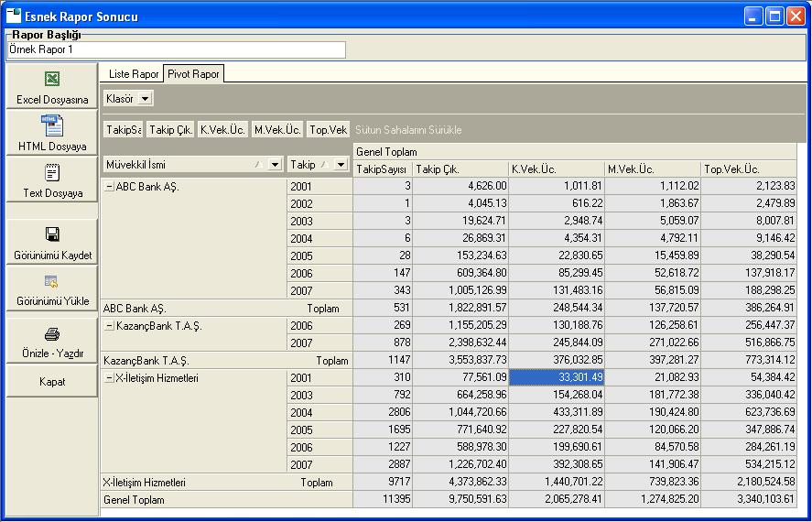Click cell value 4,626.00
The width and height of the screenshot is (812, 522).
460,186
